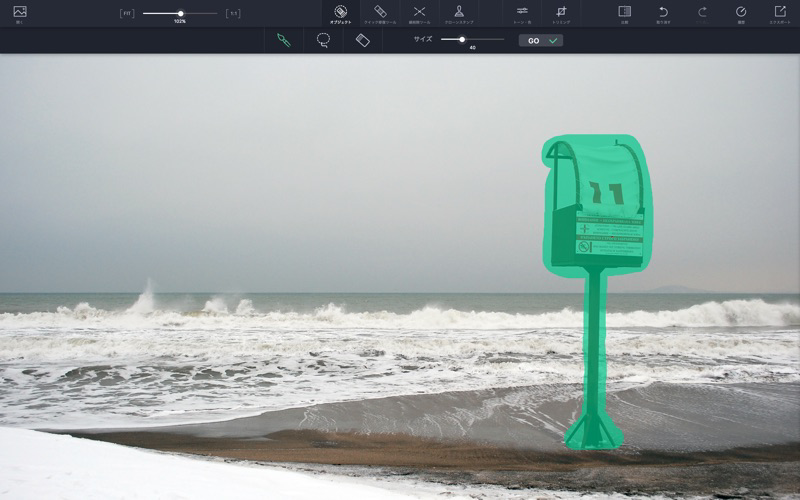Open the history panel
Screen dimensions: 800x500
(x=741, y=14)
